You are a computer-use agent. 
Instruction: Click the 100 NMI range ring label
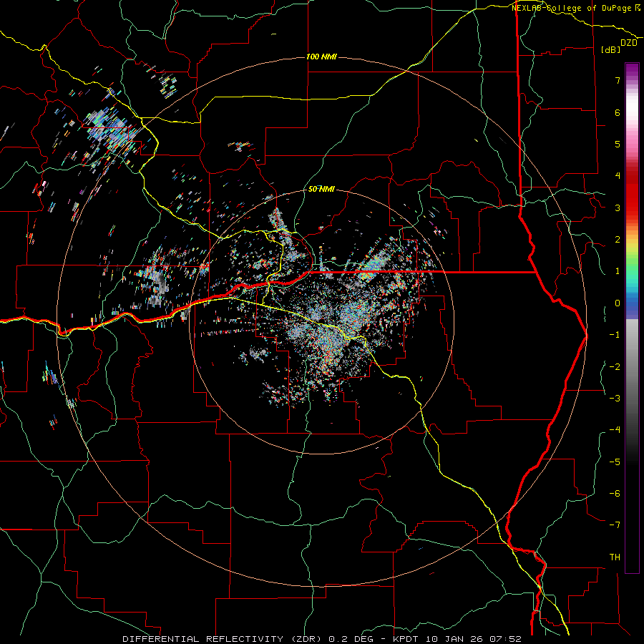coord(321,57)
